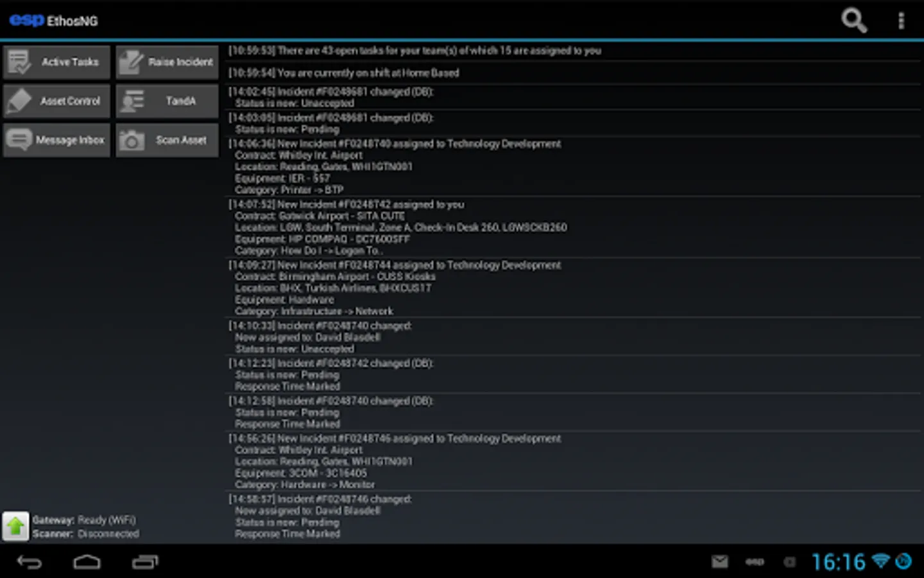
Task: Open 14:56:26 new incident F0248746 entry
Action: 573,461
